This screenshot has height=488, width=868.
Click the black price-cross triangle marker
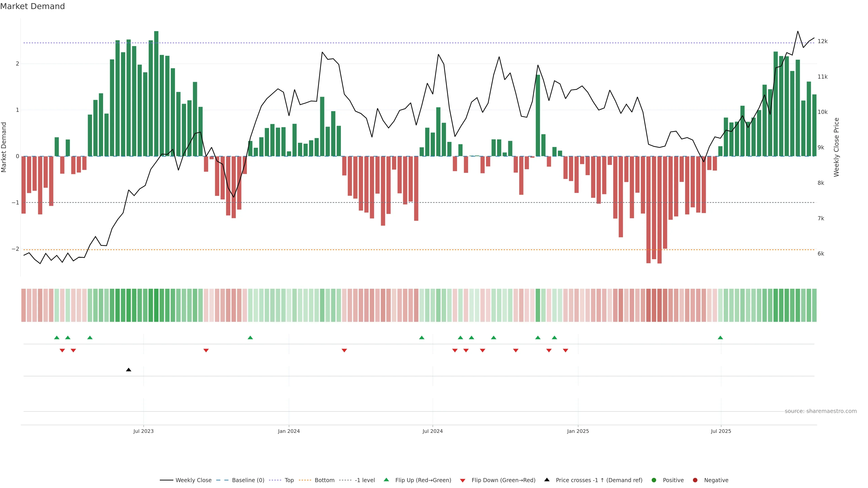click(128, 370)
